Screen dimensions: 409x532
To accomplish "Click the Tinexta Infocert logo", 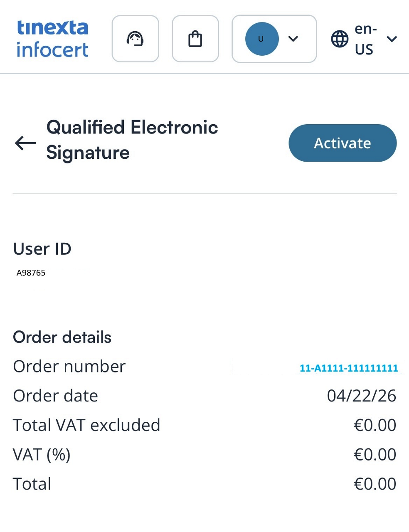I will tap(52, 39).
